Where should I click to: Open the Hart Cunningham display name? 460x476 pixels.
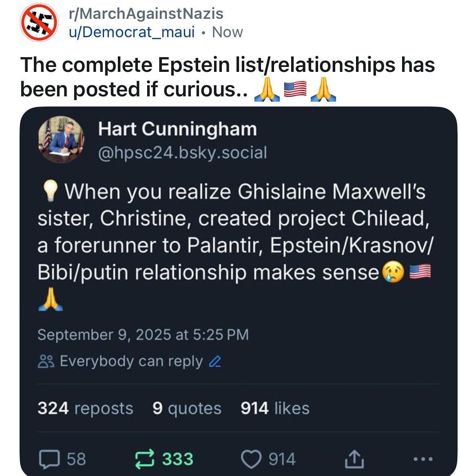[x=177, y=129]
